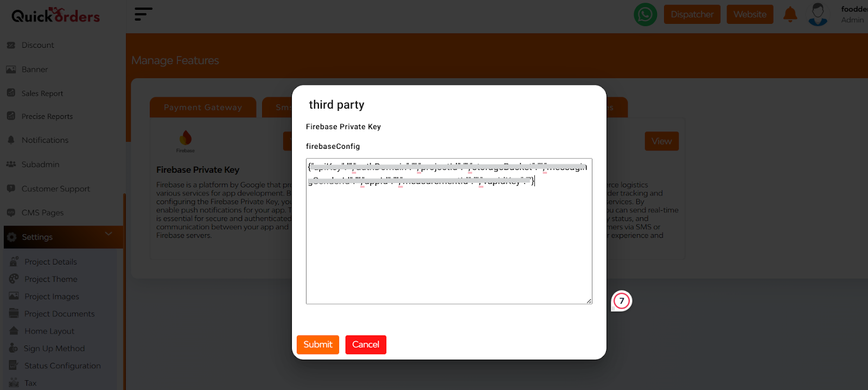Open Sign Up Method settings
868x390 pixels.
[x=54, y=349]
